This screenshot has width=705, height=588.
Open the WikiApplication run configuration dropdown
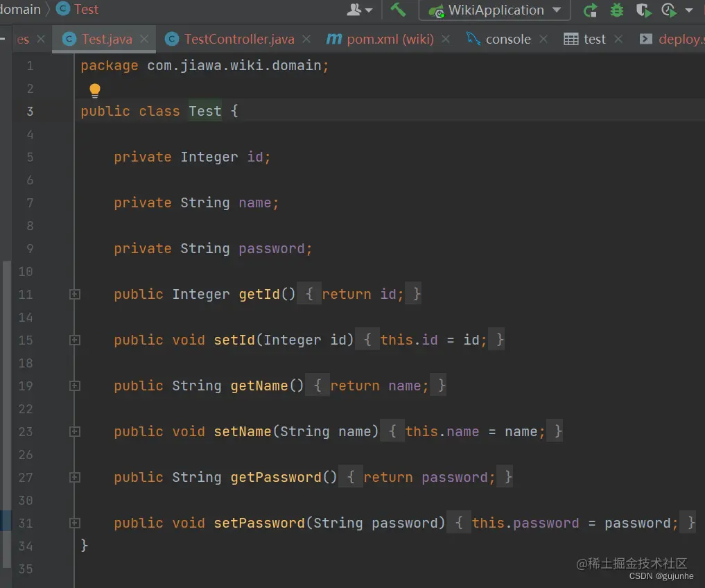(494, 10)
